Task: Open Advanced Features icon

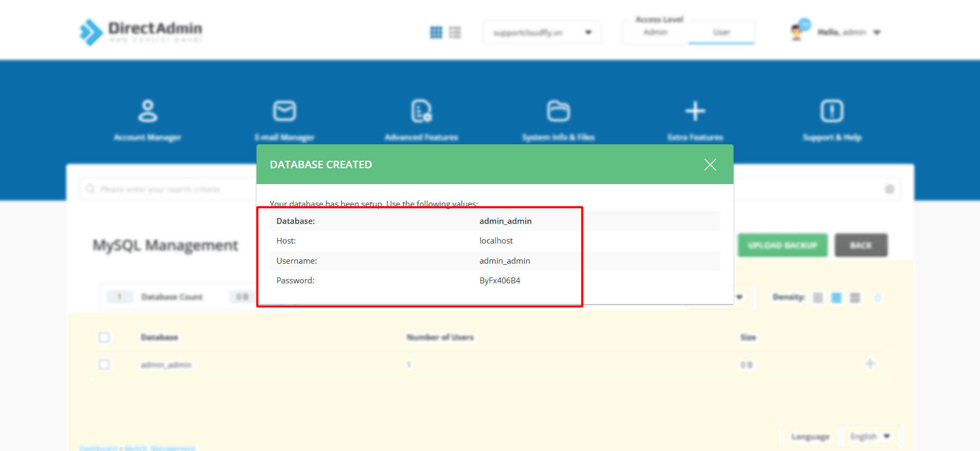Action: click(x=421, y=111)
